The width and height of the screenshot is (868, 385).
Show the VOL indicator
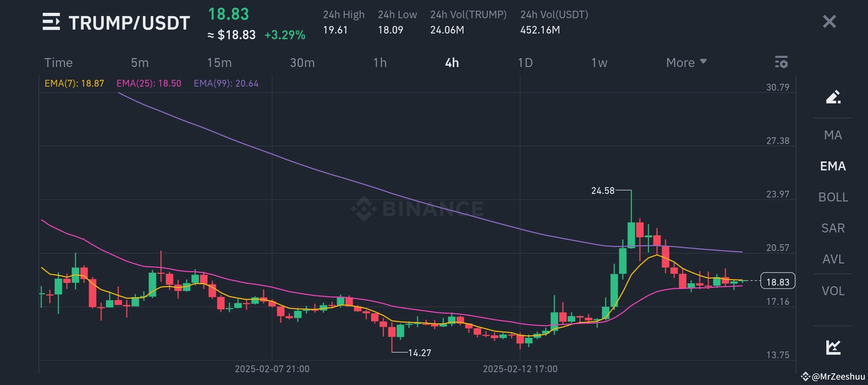tap(833, 291)
